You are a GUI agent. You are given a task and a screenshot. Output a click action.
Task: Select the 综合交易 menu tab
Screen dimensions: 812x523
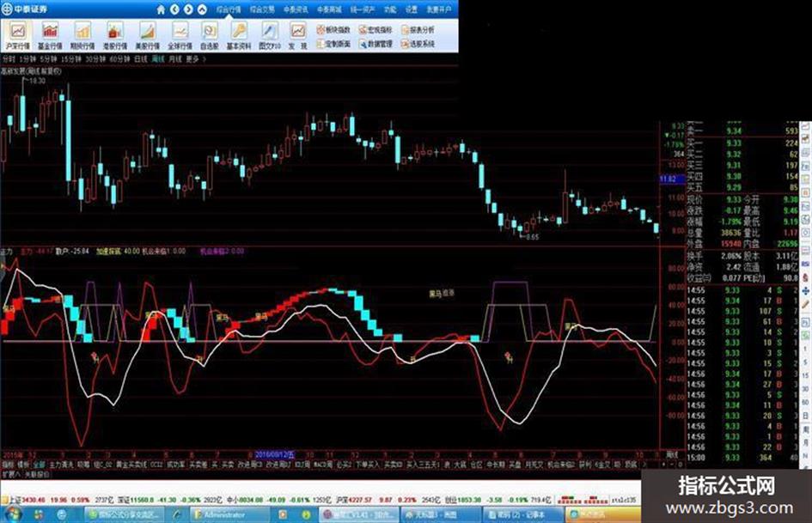coord(263,9)
